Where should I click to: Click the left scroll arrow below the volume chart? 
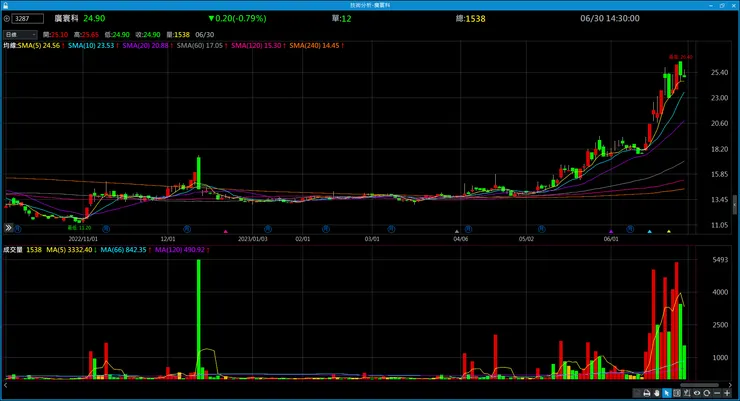click(x=6, y=385)
